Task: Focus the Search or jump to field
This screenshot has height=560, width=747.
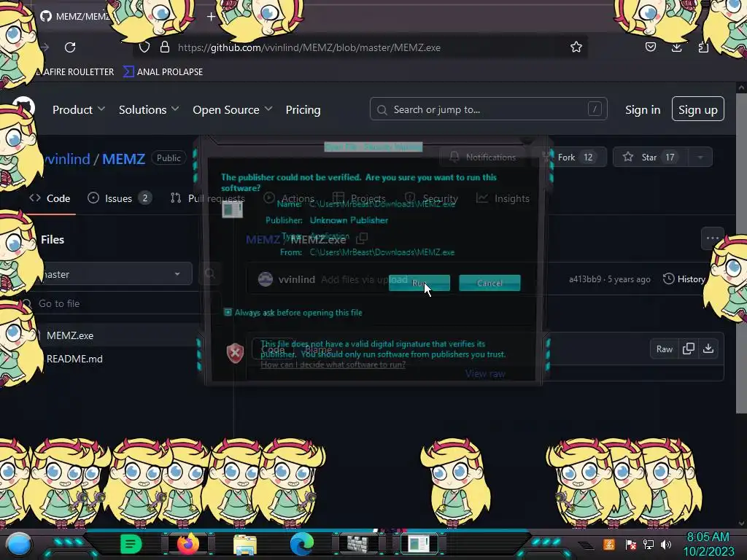Action: [488, 109]
